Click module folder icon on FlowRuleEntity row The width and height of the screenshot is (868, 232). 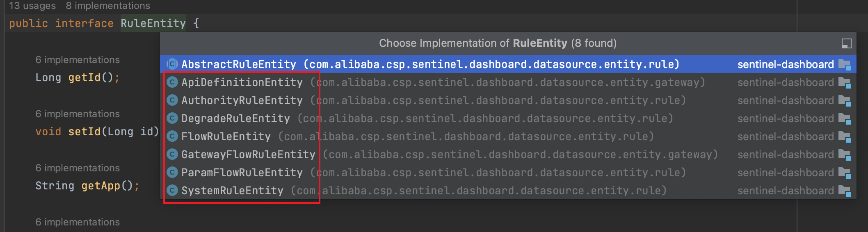(x=845, y=137)
